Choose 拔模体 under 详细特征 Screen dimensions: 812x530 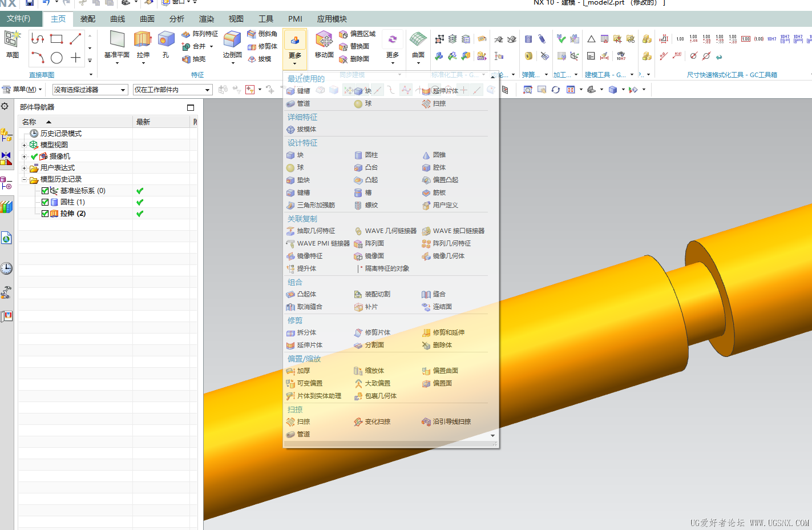coord(301,129)
